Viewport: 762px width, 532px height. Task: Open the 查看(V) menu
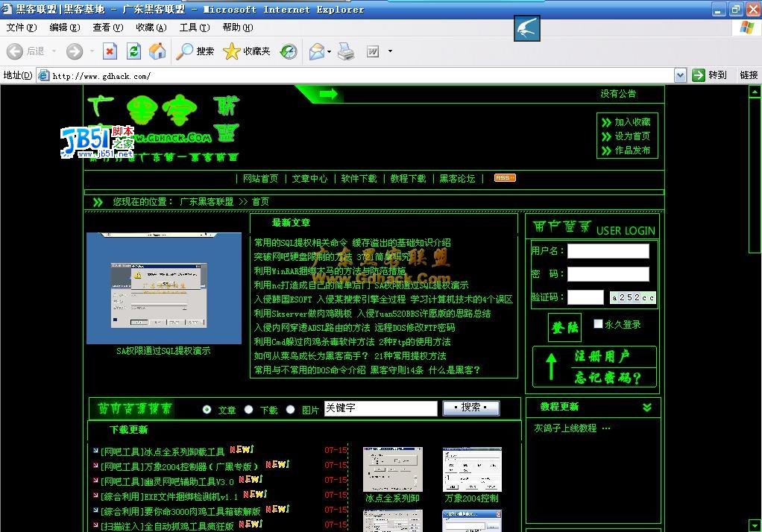[x=107, y=28]
